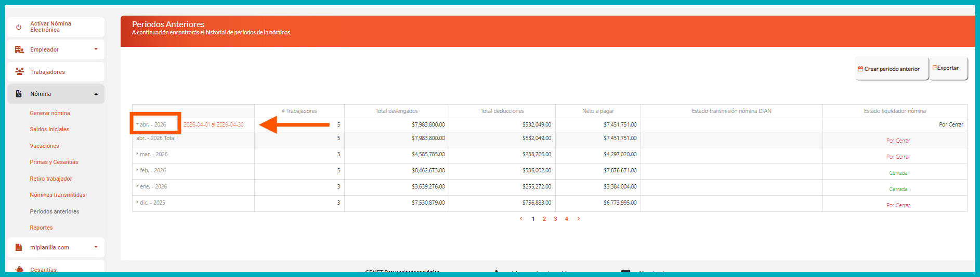Click calendar icon in Crear periodo anterior

860,69
